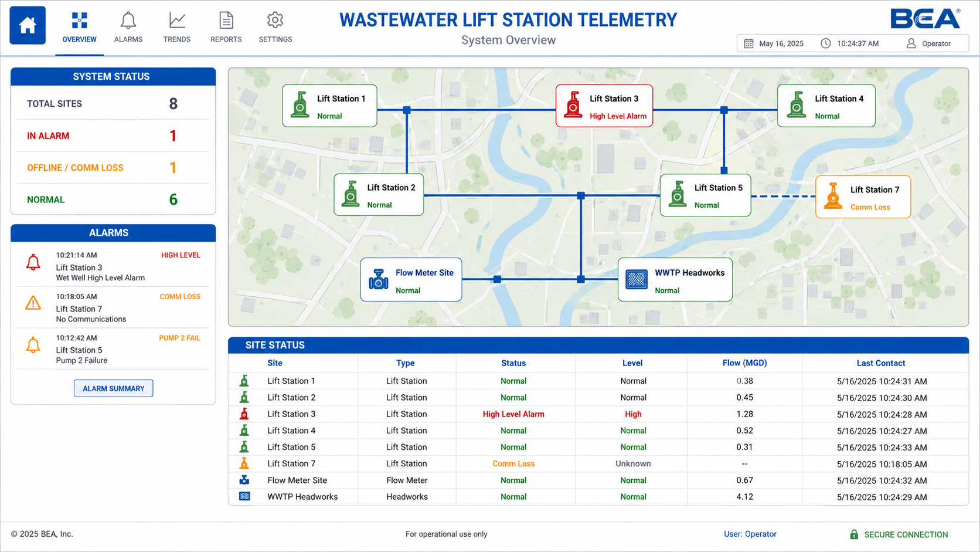Click the 'TOTAL SITES' row
This screenshot has width=980, height=552.
pyautogui.click(x=113, y=104)
